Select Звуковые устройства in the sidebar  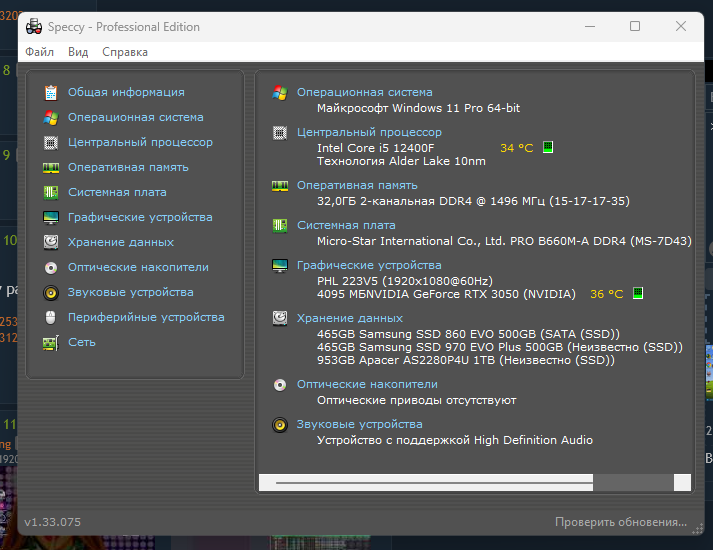click(131, 292)
